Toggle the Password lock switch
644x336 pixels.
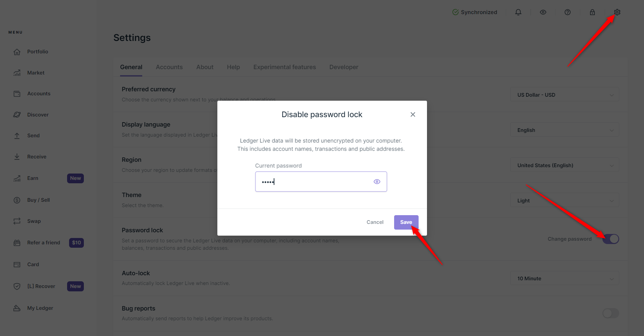610,239
